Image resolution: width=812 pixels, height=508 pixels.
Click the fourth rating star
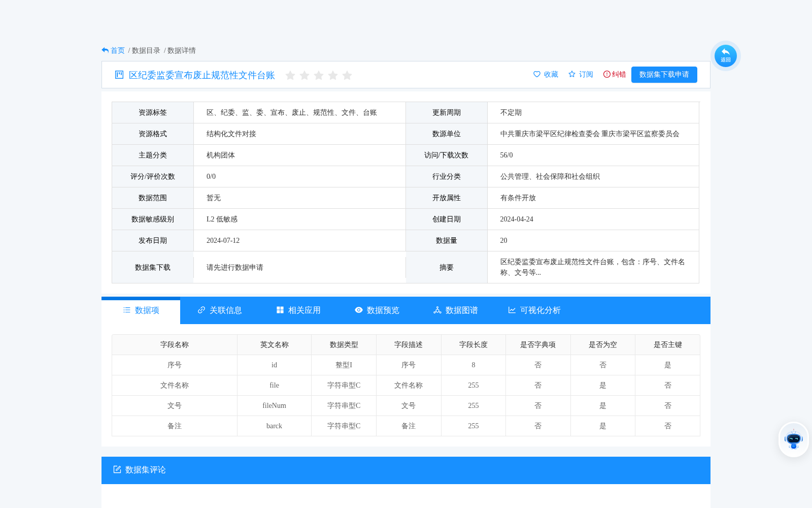click(x=333, y=75)
